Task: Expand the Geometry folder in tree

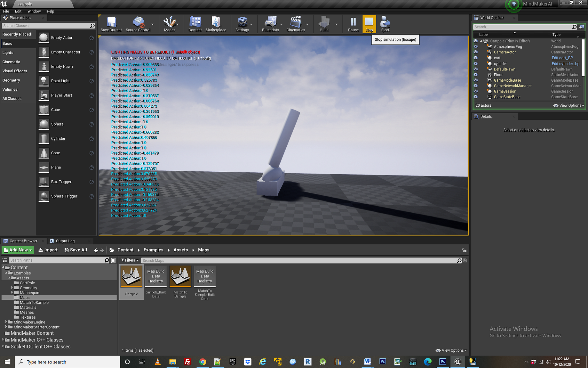Action: coord(12,288)
